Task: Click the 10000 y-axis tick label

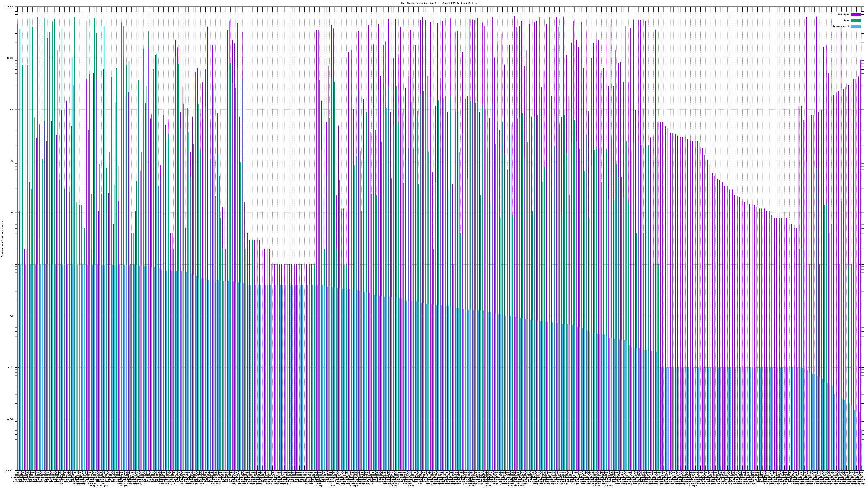Action: coord(10,58)
